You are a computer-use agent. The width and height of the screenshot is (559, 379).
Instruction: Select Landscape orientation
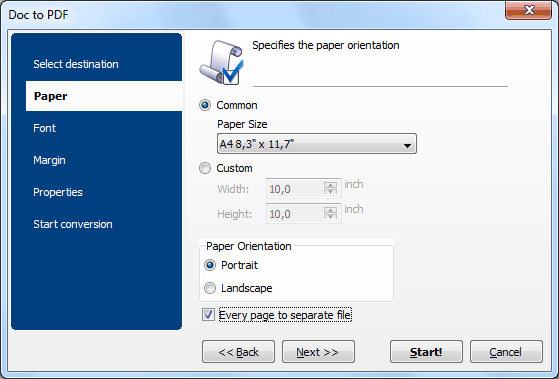[x=210, y=288]
